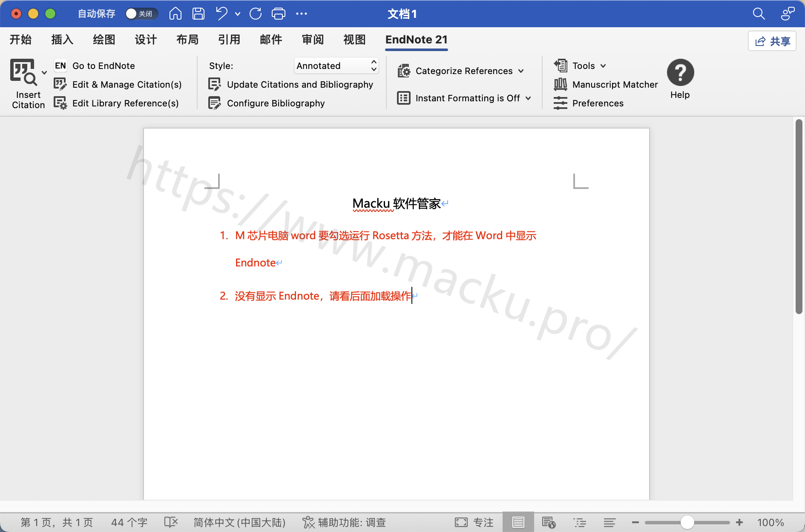
Task: Click the page count 第 1 页，共 1 页
Action: click(57, 522)
